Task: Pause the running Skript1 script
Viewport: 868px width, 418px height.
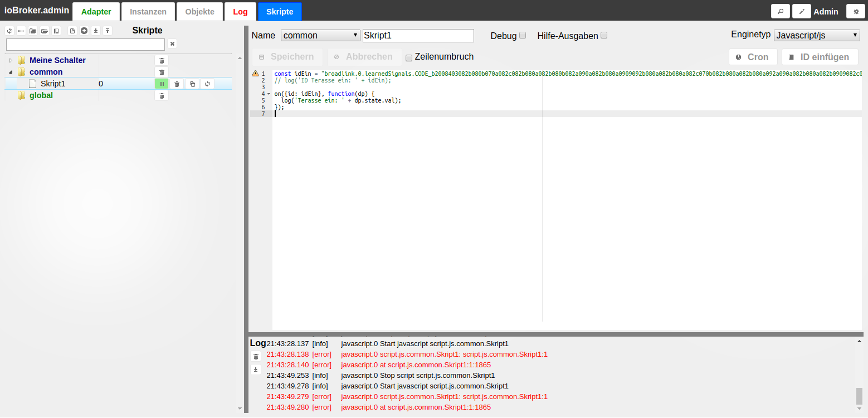Action: pyautogui.click(x=162, y=84)
